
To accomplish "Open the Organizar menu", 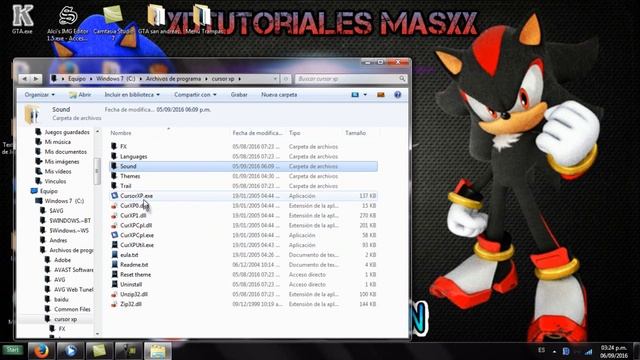I will point(39,95).
